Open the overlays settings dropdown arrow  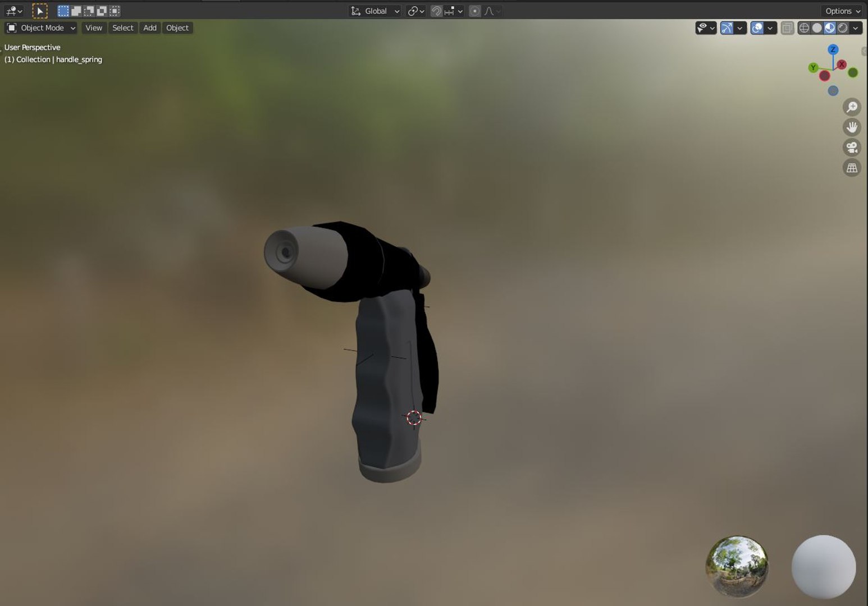(x=770, y=27)
